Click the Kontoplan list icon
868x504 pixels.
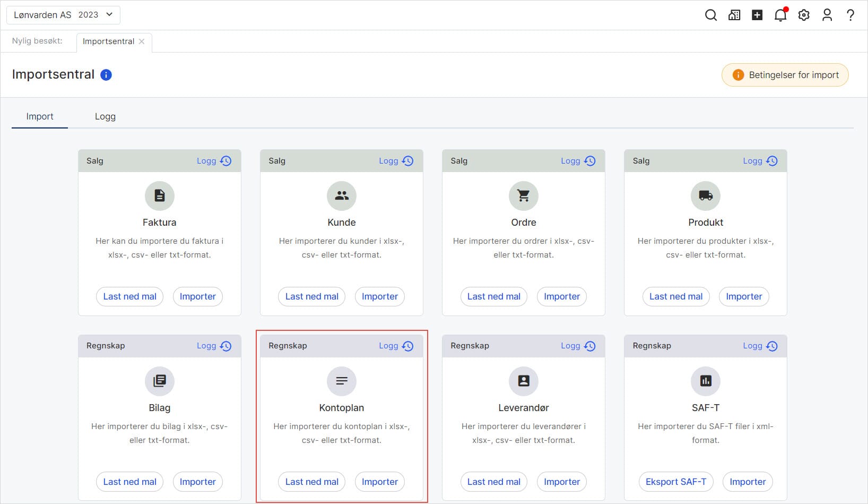point(342,381)
